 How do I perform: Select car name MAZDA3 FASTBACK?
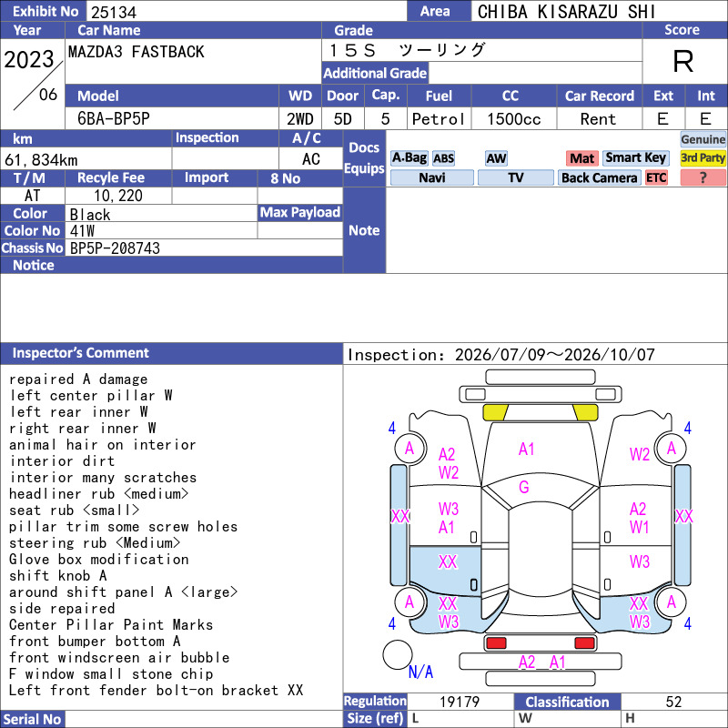[x=136, y=52]
